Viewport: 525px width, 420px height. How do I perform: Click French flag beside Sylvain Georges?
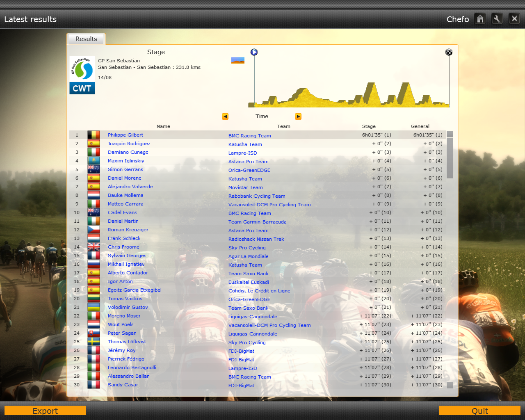pyautogui.click(x=94, y=256)
